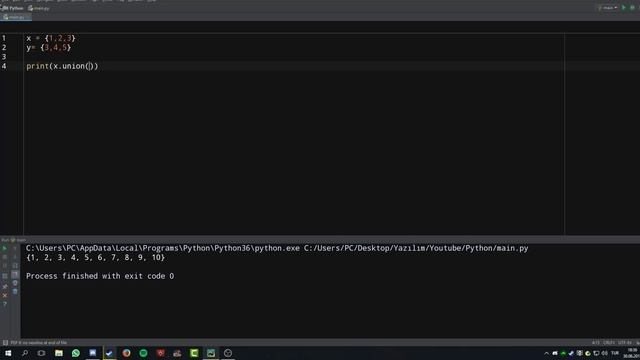Click 'Process finished with exit code 0' text
The width and height of the screenshot is (640, 360).
100,276
